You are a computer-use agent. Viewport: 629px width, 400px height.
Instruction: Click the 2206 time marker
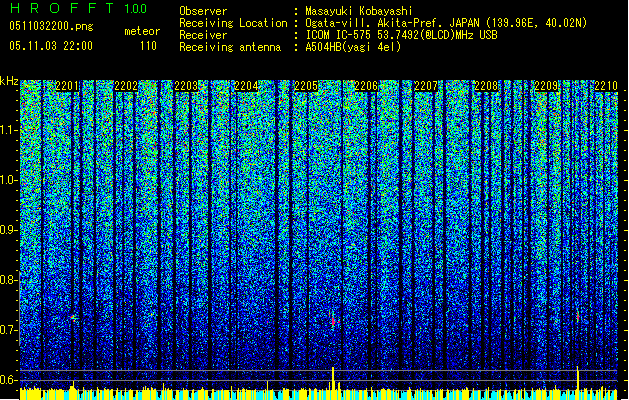click(366, 86)
